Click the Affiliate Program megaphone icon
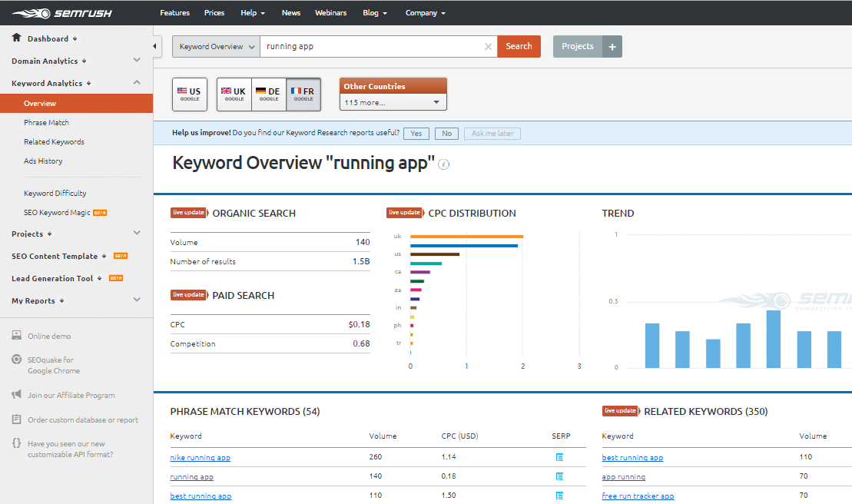Image resolution: width=852 pixels, height=504 pixels. click(x=17, y=394)
